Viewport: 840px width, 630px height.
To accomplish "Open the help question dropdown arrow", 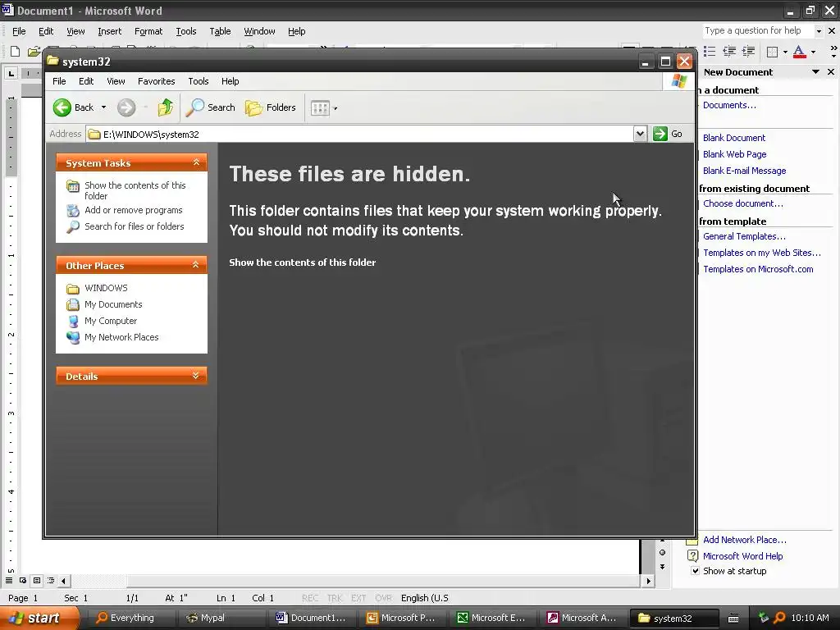I will pyautogui.click(x=819, y=31).
